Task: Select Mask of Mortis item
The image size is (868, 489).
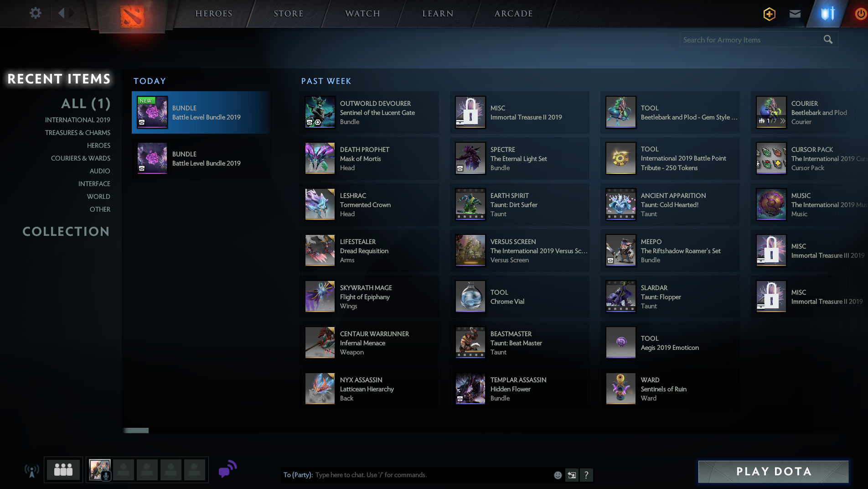Action: click(x=369, y=158)
